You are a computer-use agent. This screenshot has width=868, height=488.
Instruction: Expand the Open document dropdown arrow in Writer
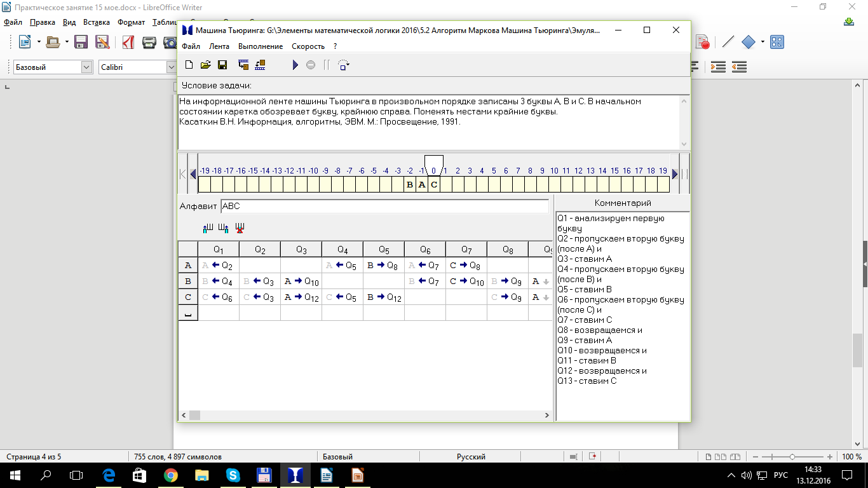(x=67, y=43)
